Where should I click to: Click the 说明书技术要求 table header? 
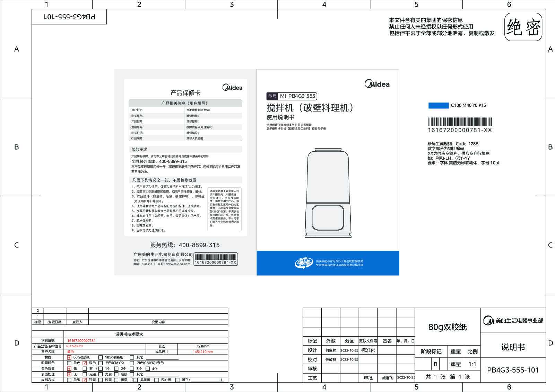129,335
